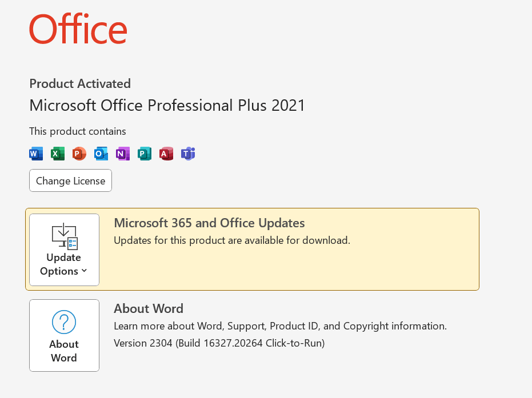Select the Product Activated text

[x=80, y=83]
